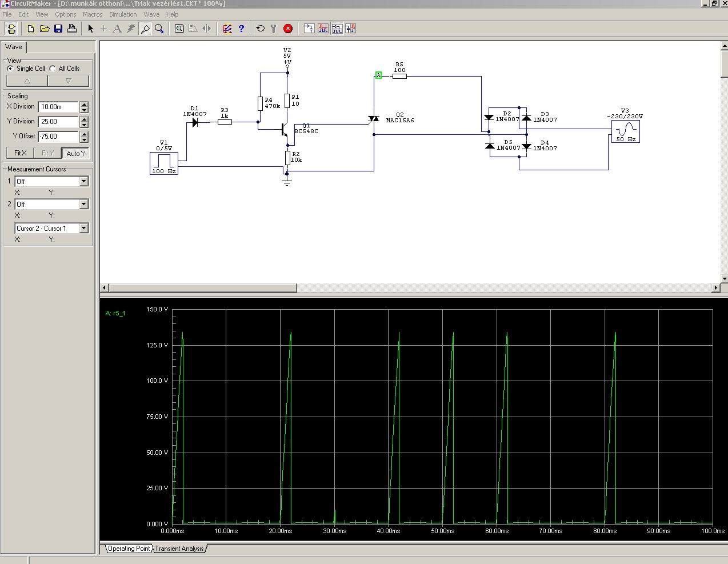The height and width of the screenshot is (564, 728).
Task: Open the Cursor 1 dropdown set to Off
Action: pyautogui.click(x=84, y=181)
